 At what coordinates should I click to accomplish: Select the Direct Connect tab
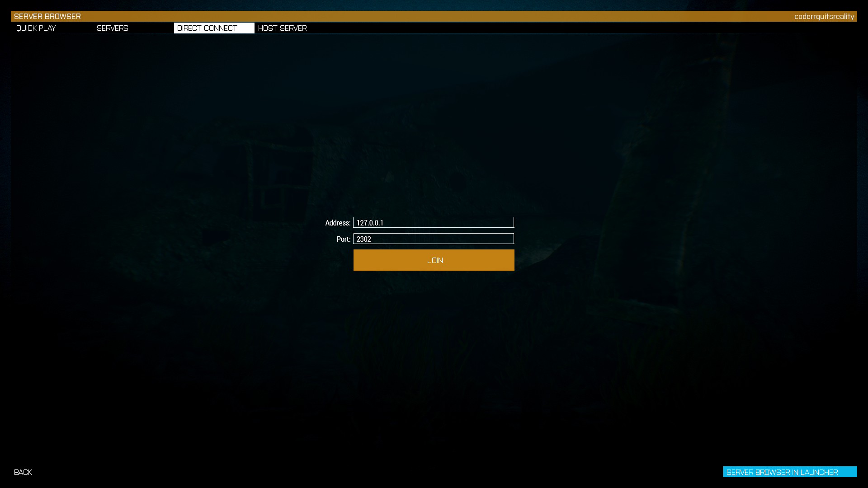tap(214, 28)
